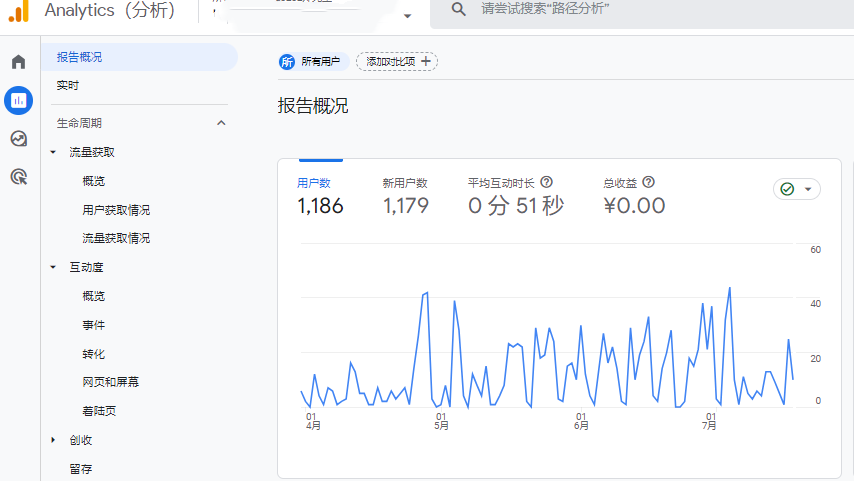Open 实时 report in sidebar

(68, 86)
